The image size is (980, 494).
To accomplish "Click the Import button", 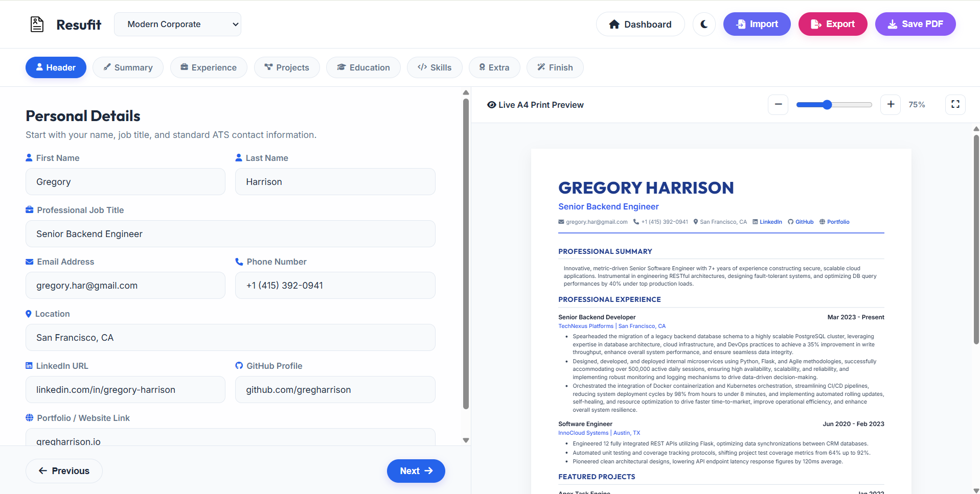I will [x=757, y=24].
